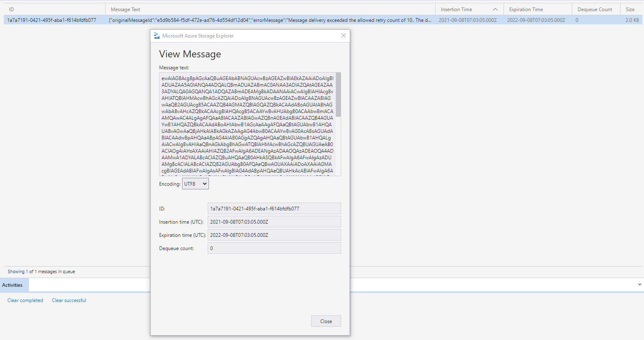Click the Clear completed link

(x=25, y=300)
